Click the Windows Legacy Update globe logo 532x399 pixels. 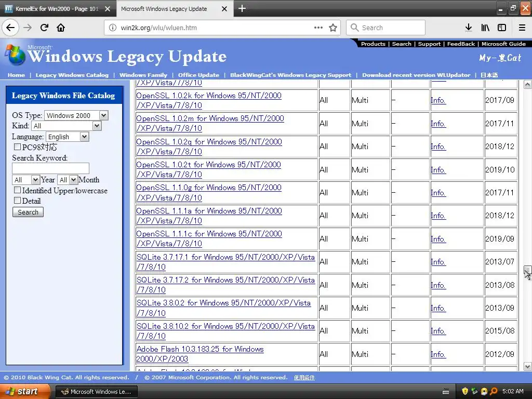point(15,55)
